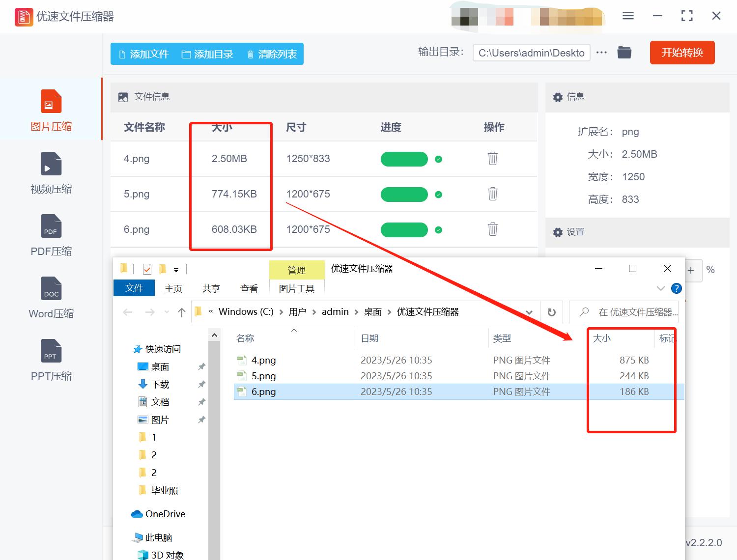Toggle the pin next to 下载

[201, 384]
